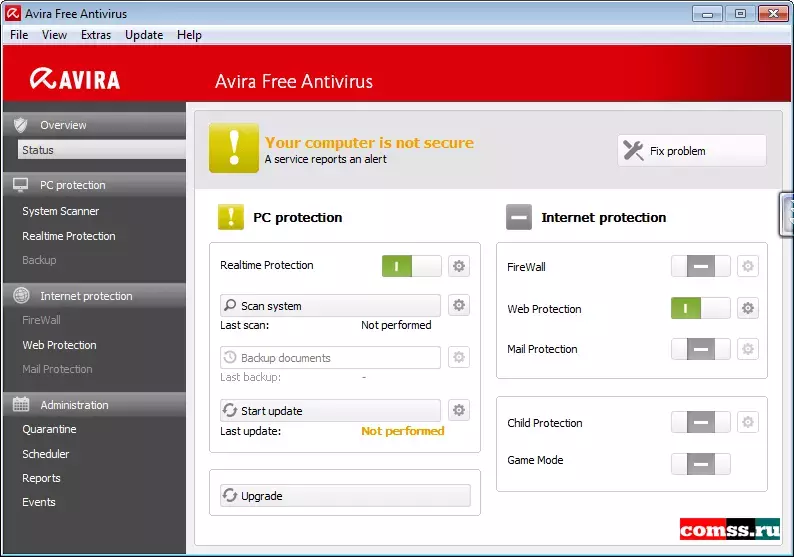Image resolution: width=794 pixels, height=557 pixels.
Task: Click the Overview shield icon in sidebar
Action: tap(21, 125)
